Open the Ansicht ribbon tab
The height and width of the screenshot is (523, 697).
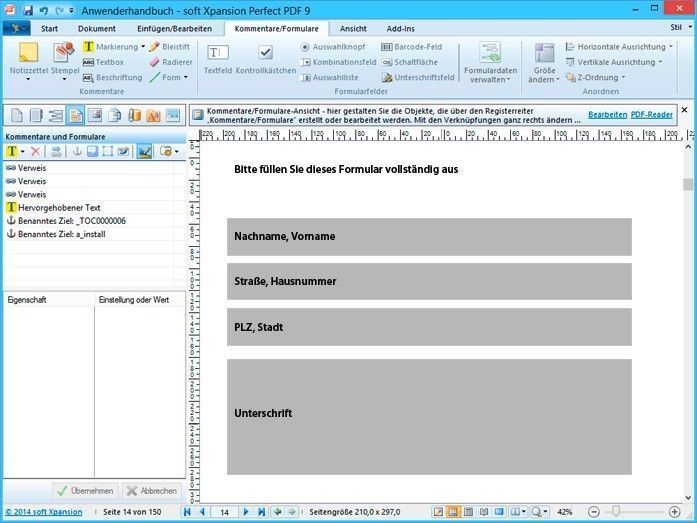click(353, 28)
